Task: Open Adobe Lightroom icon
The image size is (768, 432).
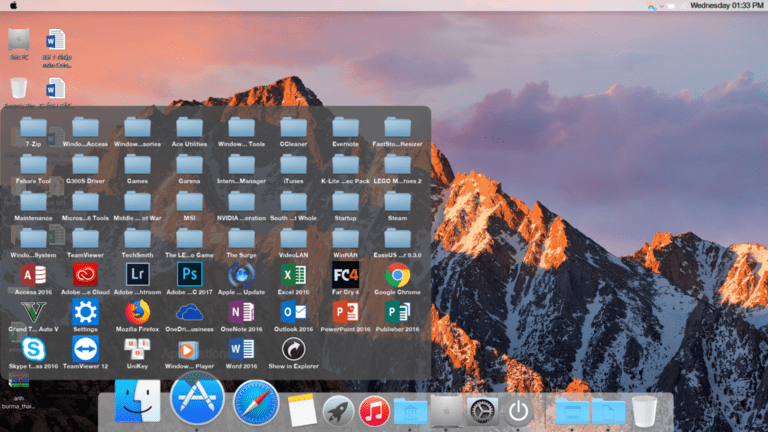Action: 137,275
